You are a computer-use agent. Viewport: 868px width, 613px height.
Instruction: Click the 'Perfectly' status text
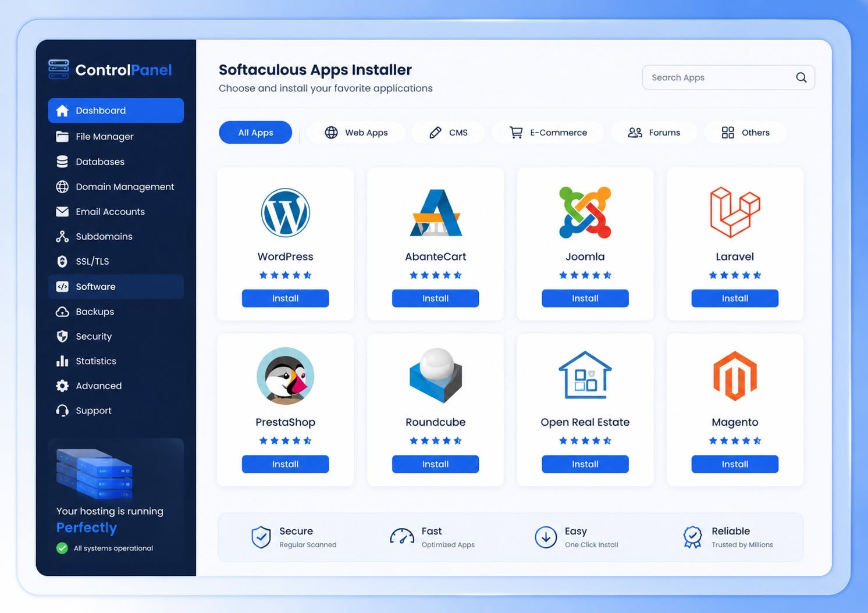[x=87, y=528]
